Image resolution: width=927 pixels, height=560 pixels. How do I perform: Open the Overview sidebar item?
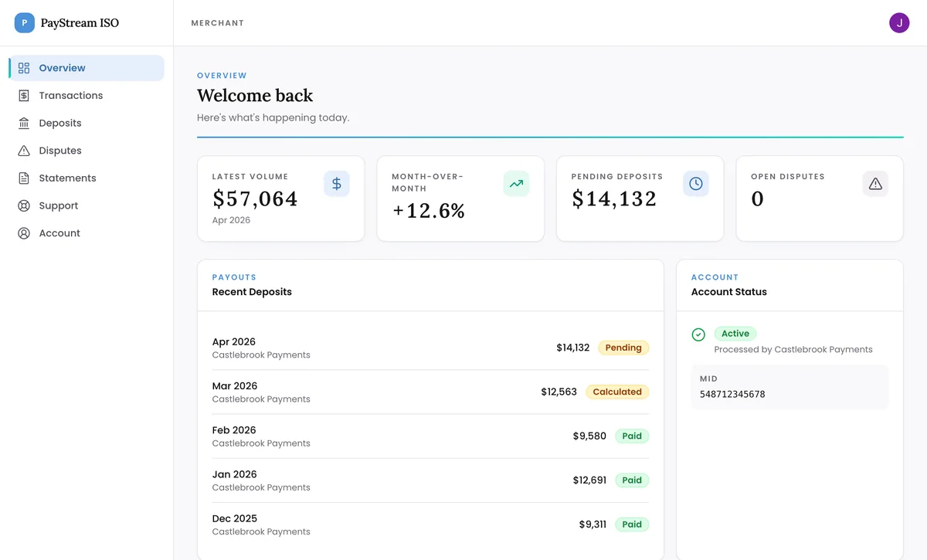pyautogui.click(x=87, y=68)
